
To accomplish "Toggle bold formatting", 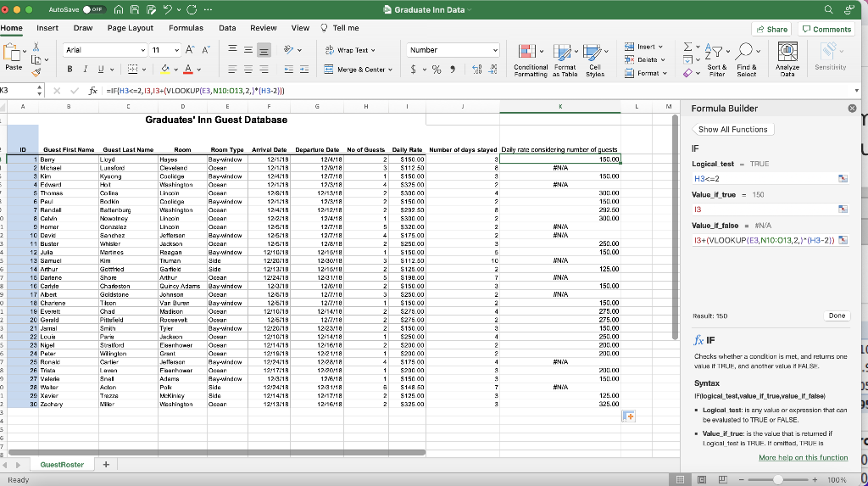I will (x=70, y=70).
